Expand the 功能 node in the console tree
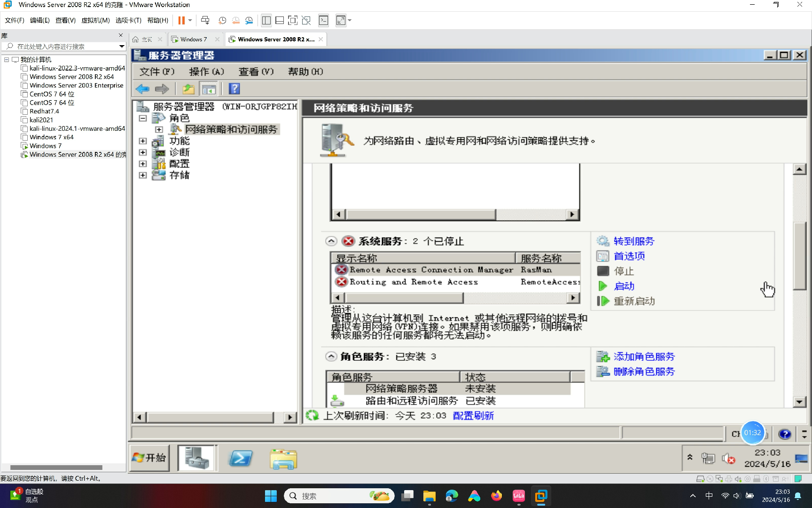Viewport: 812px width, 508px height. (x=143, y=141)
